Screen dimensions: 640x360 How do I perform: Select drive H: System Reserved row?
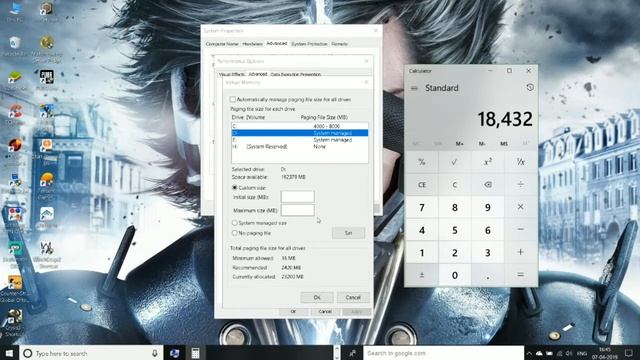click(x=300, y=147)
